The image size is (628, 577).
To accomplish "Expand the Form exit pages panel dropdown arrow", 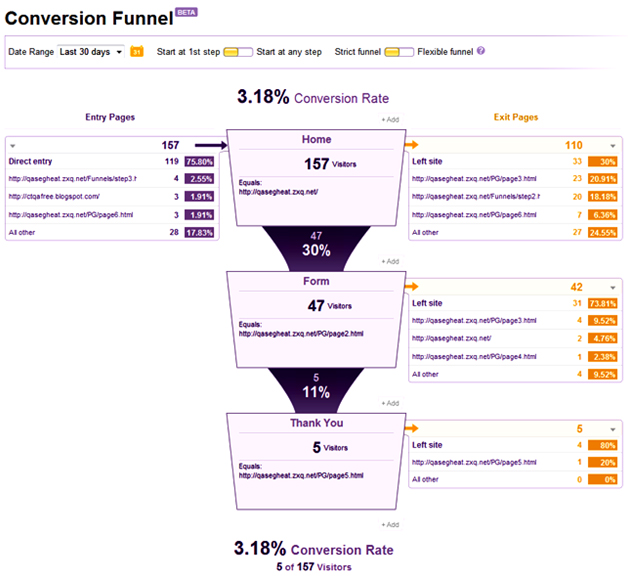I will tap(612, 288).
